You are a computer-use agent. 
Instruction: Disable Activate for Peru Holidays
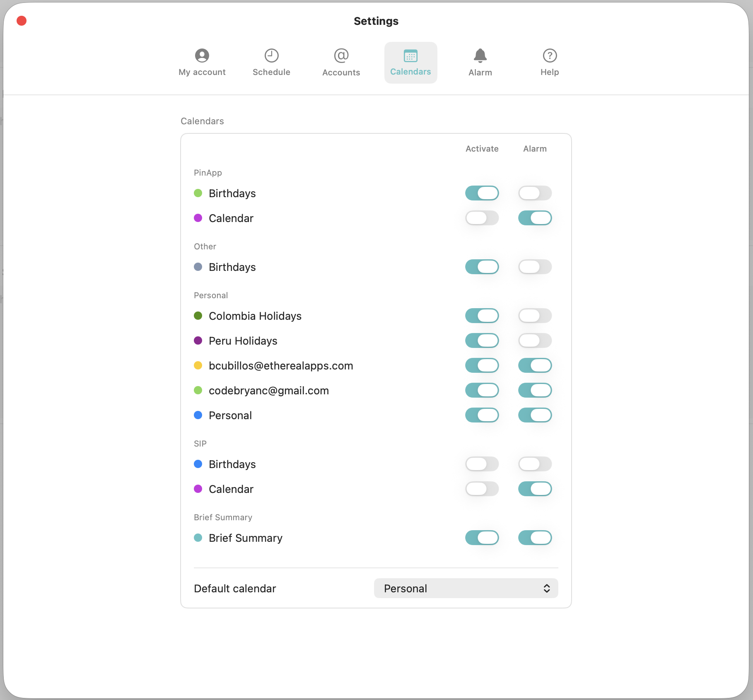[482, 340]
